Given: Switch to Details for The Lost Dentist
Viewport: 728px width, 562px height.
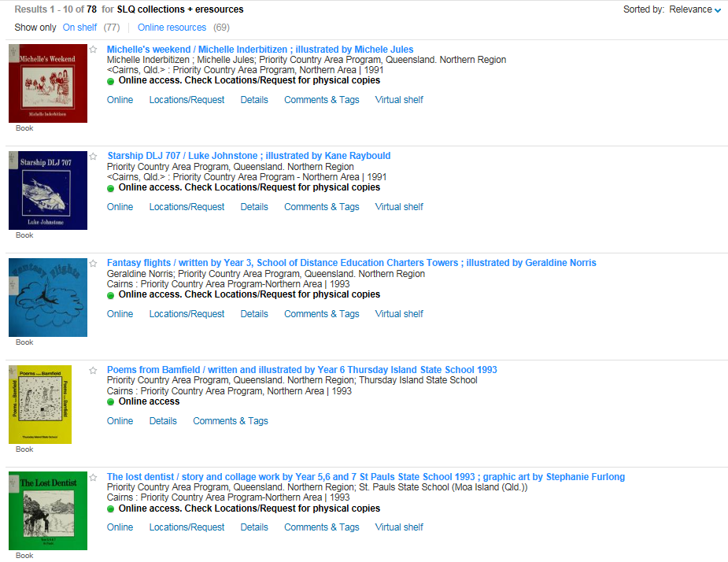Looking at the screenshot, I should [253, 527].
